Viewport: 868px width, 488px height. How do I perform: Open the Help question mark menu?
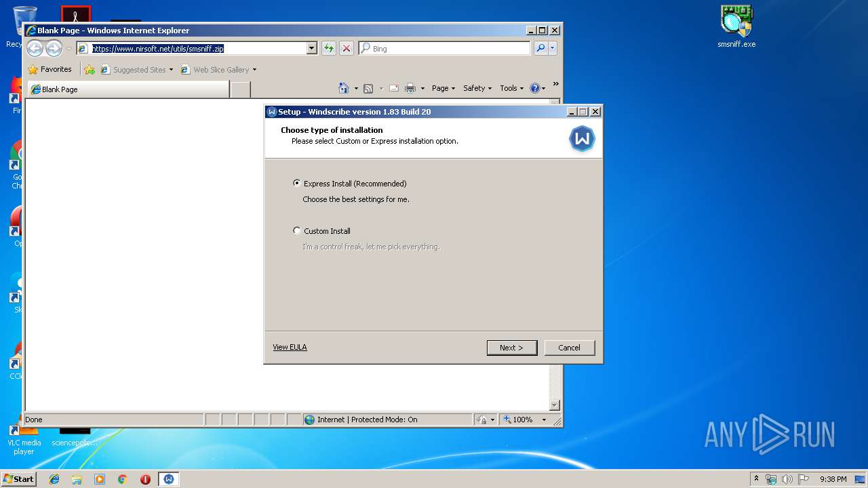538,88
